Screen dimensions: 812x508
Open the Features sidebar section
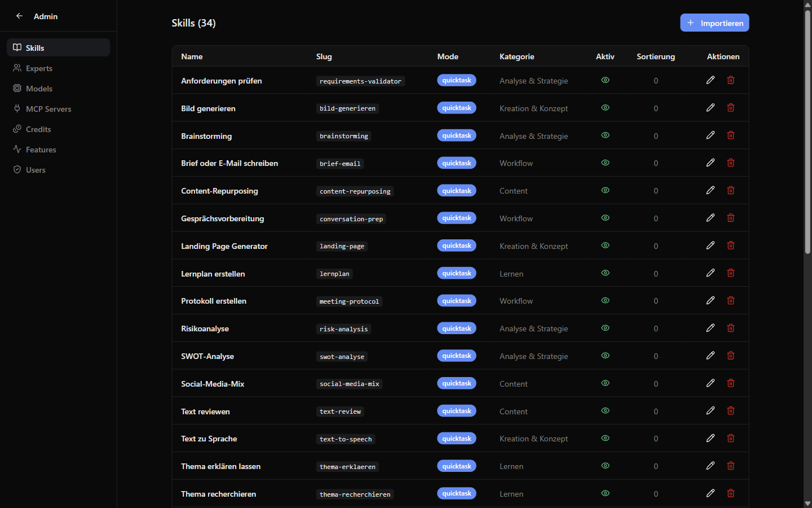coord(58,149)
